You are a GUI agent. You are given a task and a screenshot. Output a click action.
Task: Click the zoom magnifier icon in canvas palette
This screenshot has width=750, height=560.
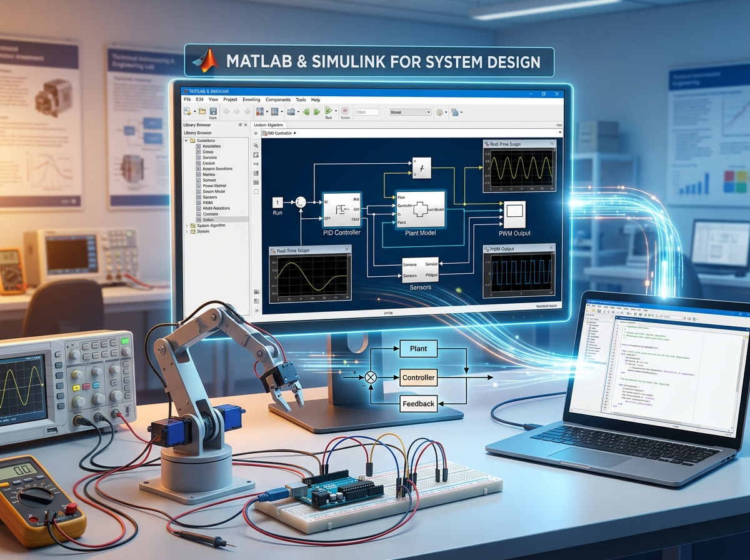pos(256,146)
